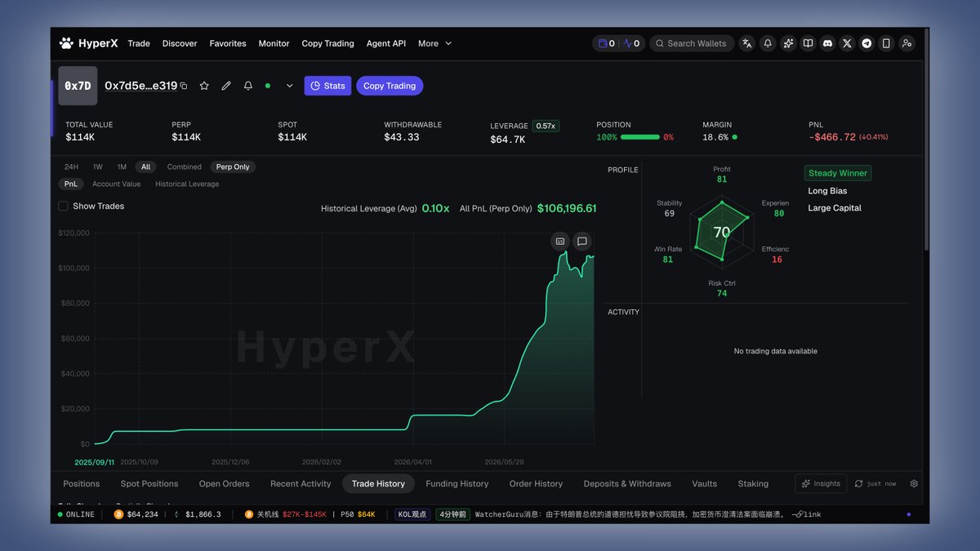The image size is (980, 551).
Task: Click the green online status dot near address
Action: tap(268, 86)
